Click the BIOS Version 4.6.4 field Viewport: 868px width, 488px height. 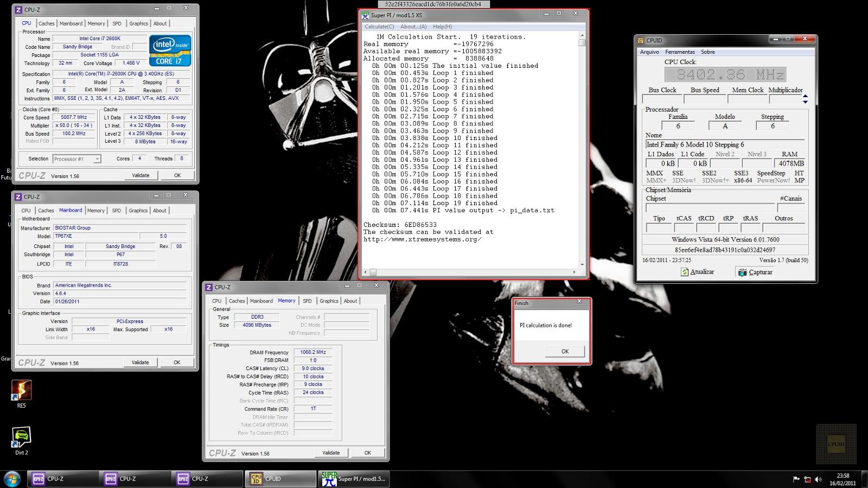coord(120,293)
